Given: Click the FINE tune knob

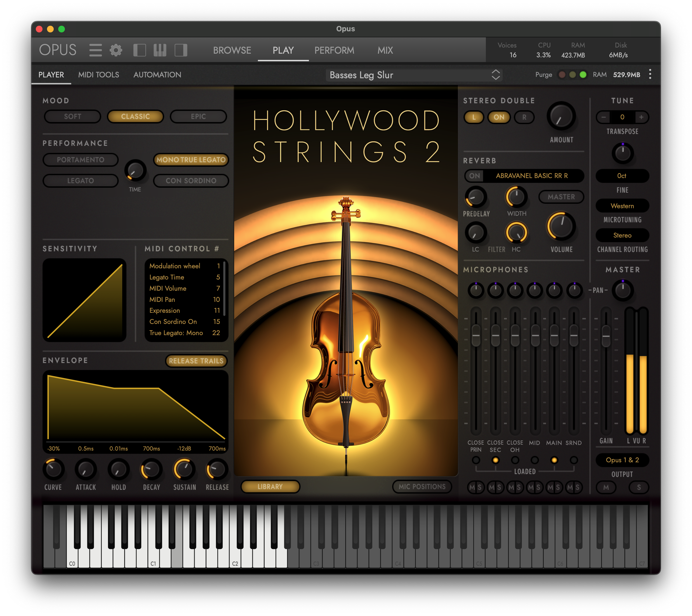Looking at the screenshot, I should pyautogui.click(x=622, y=153).
